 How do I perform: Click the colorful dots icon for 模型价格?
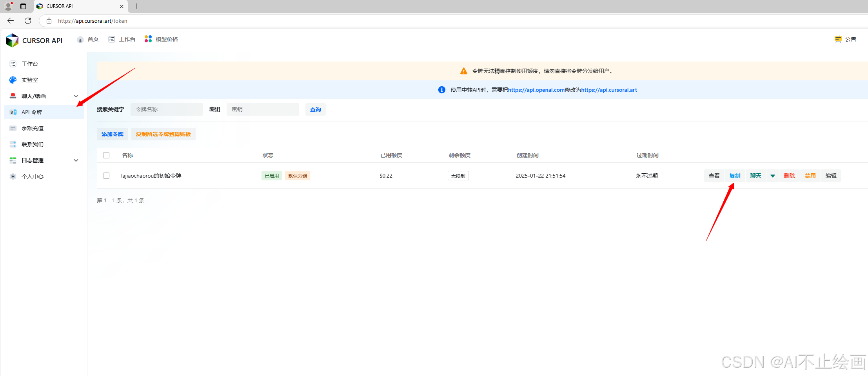148,39
